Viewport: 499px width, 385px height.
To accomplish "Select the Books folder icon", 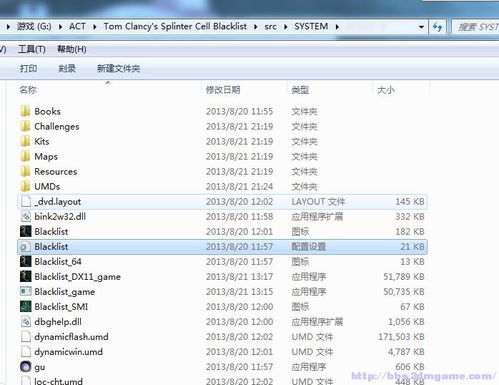I will (25, 111).
